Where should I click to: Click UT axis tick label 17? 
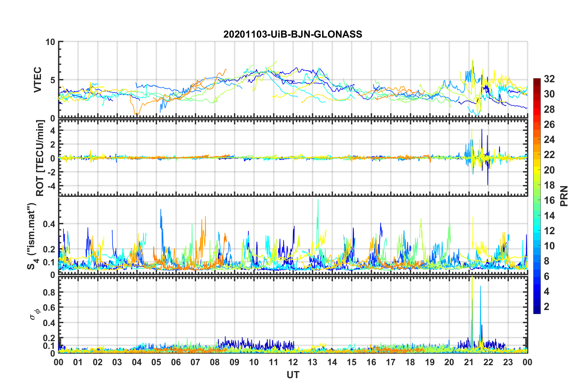click(x=391, y=362)
